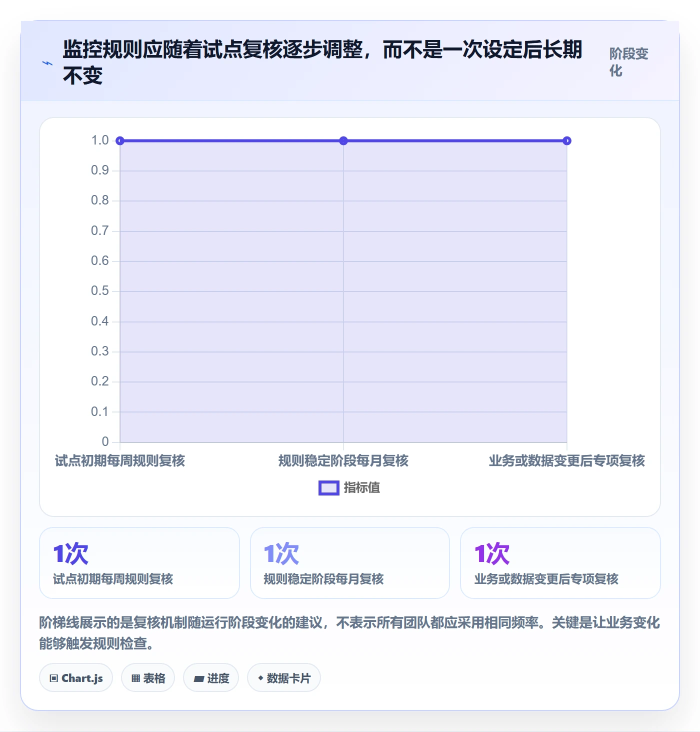Click the bar icon in the 进度 tag
Image resolution: width=700 pixels, height=732 pixels.
click(199, 679)
